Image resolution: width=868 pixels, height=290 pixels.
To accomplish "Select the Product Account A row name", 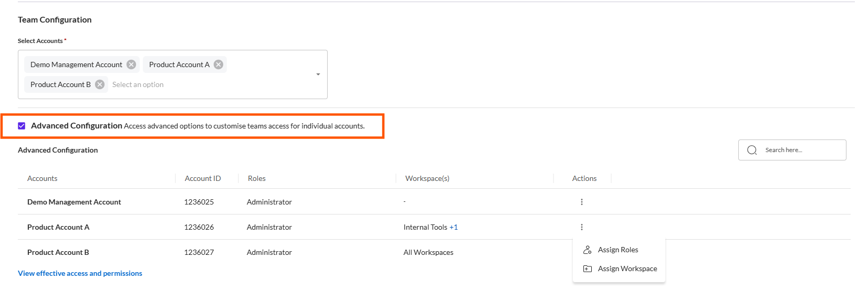I will 58,227.
